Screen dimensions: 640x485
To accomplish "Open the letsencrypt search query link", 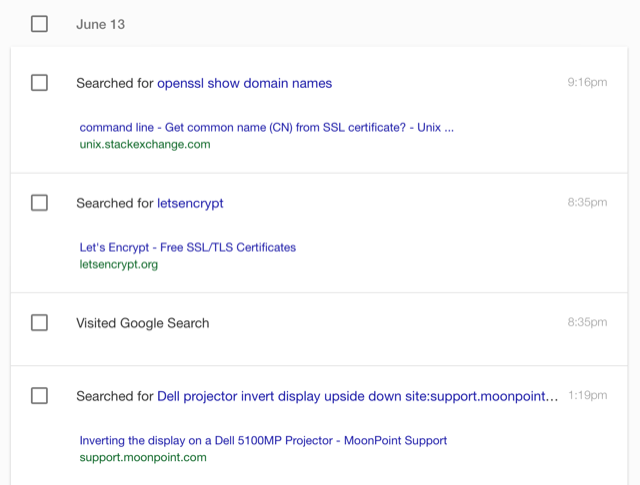I will tap(190, 203).
